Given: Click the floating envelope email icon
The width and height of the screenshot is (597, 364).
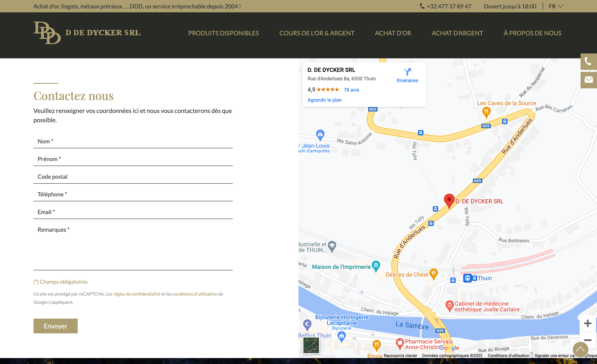Looking at the screenshot, I should tap(588, 80).
